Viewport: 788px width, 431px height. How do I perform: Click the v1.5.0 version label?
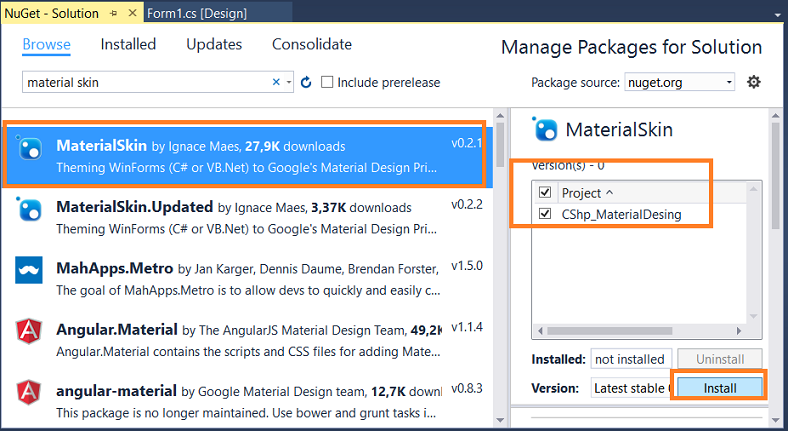[467, 266]
